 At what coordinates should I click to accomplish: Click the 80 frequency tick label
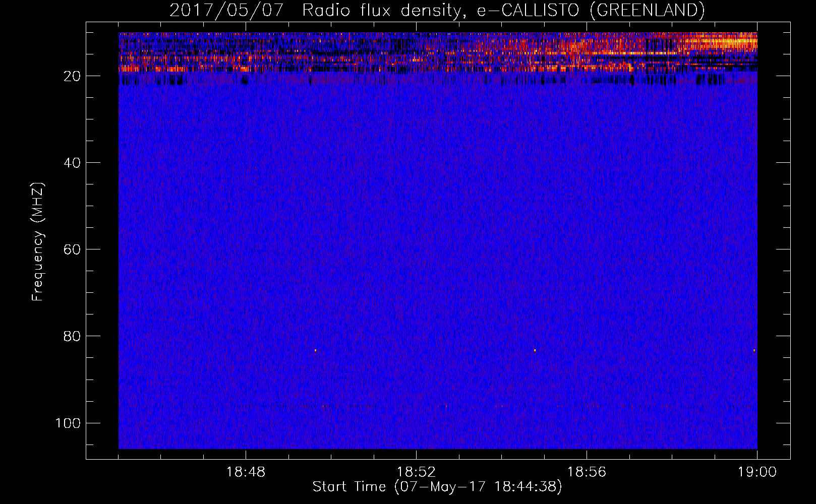click(72, 336)
